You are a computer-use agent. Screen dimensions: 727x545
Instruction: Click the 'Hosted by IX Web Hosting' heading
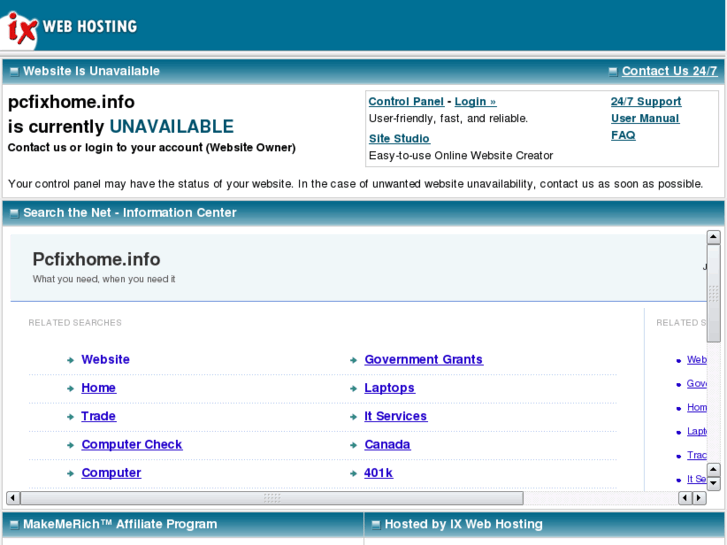(464, 524)
